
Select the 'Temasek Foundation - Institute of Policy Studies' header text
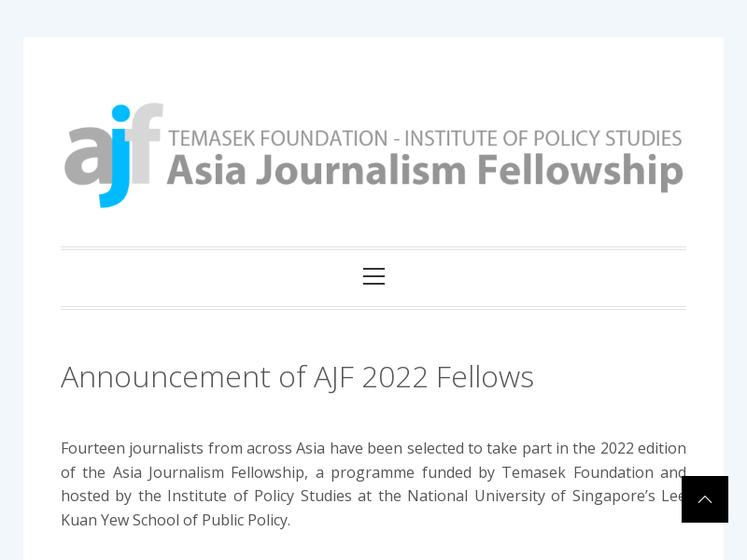coord(425,137)
